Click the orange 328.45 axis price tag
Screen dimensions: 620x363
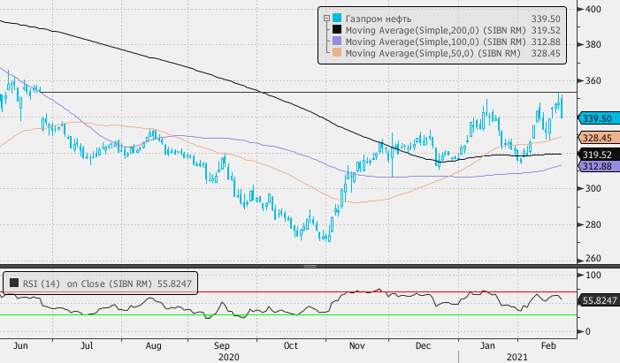point(599,138)
